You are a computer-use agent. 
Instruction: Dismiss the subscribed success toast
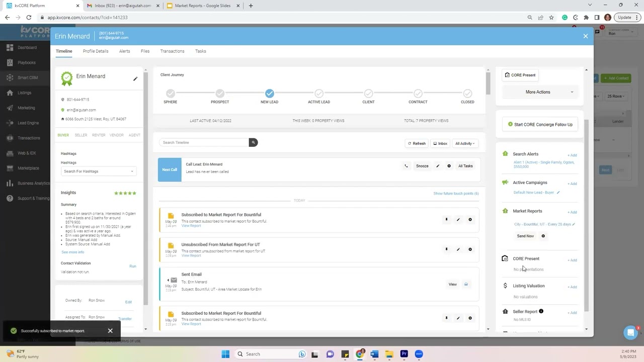[110, 331]
